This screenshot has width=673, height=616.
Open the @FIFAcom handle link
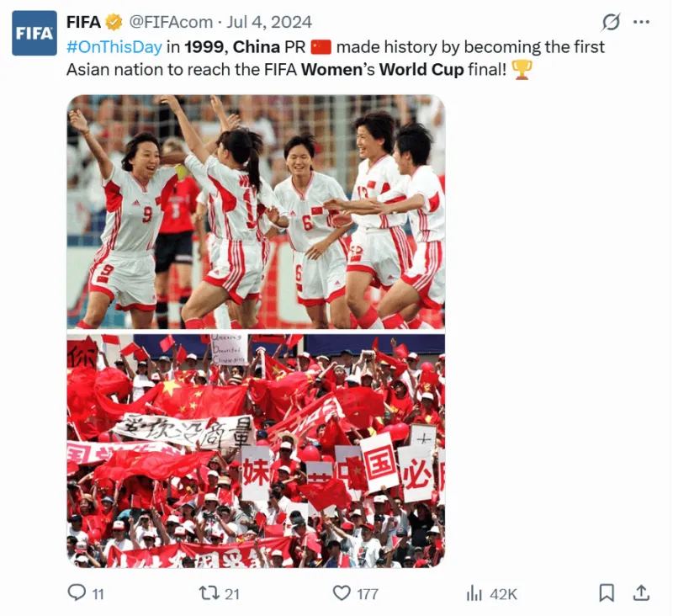[x=171, y=22]
